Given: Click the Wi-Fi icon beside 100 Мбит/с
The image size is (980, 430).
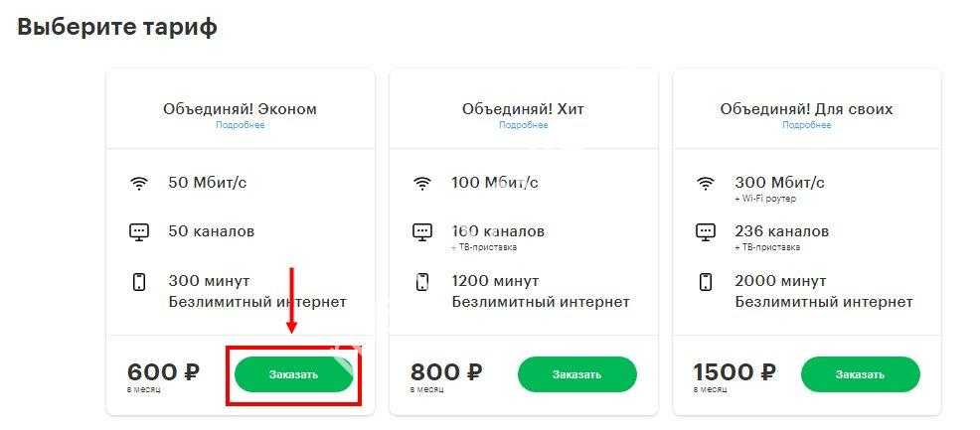Looking at the screenshot, I should tap(422, 184).
